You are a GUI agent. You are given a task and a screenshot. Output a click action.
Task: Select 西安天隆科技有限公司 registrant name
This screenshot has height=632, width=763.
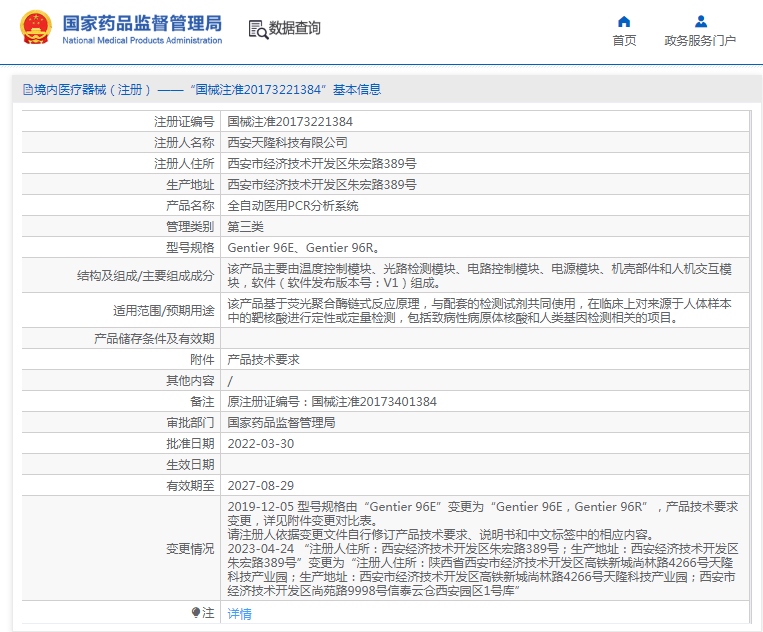288,143
